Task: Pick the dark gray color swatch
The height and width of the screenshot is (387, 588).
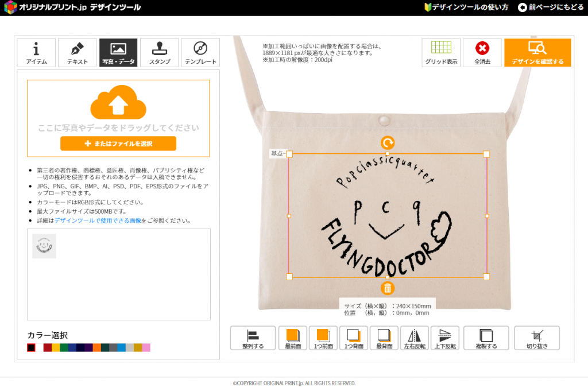Action: [x=113, y=347]
